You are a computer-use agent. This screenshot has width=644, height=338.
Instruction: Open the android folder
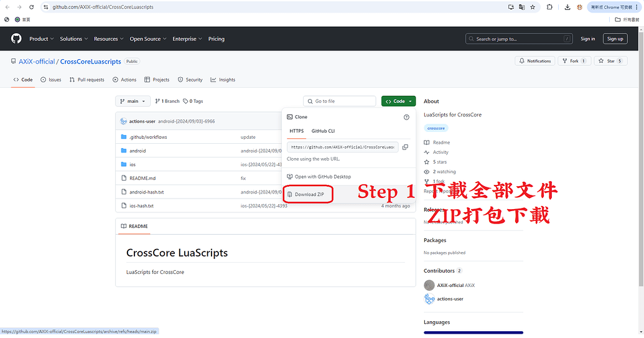tap(138, 151)
